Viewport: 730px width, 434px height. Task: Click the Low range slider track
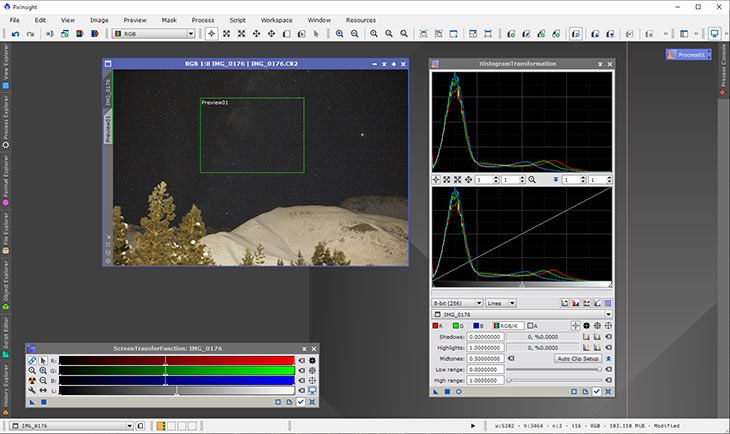pyautogui.click(x=555, y=369)
